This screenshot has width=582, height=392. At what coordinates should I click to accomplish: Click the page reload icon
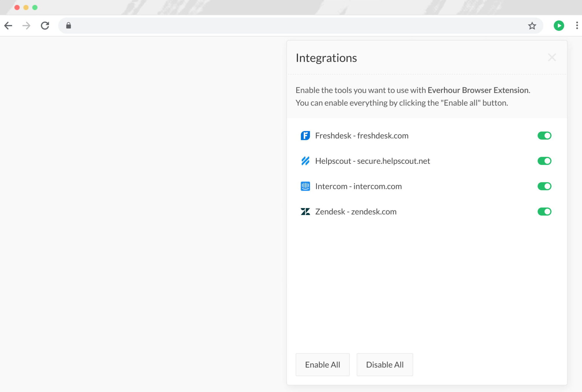[x=45, y=26]
